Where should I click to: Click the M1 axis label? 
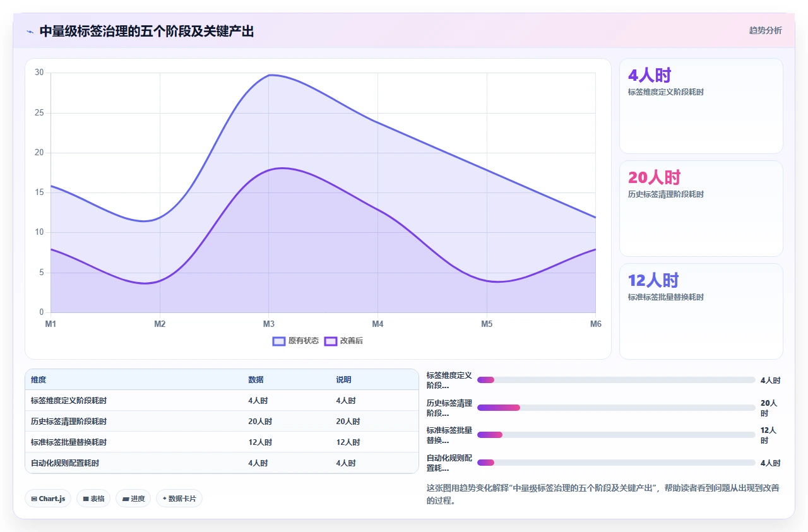(x=50, y=324)
